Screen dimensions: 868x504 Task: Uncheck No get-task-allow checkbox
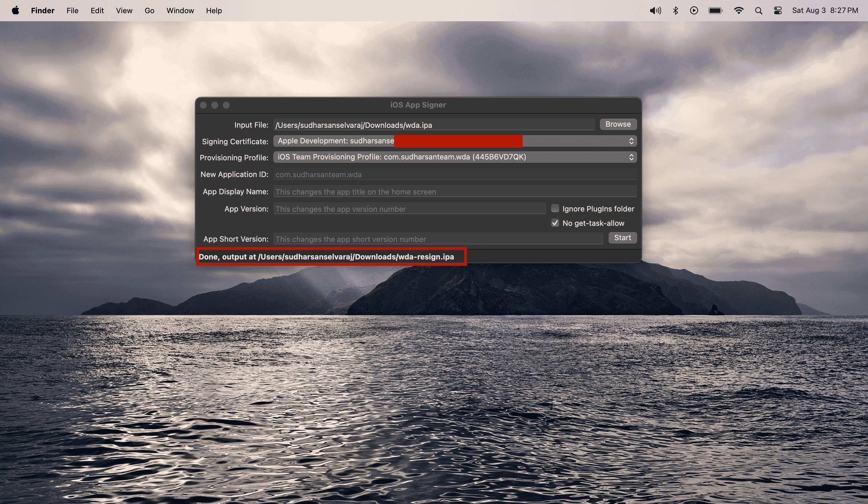pos(555,223)
